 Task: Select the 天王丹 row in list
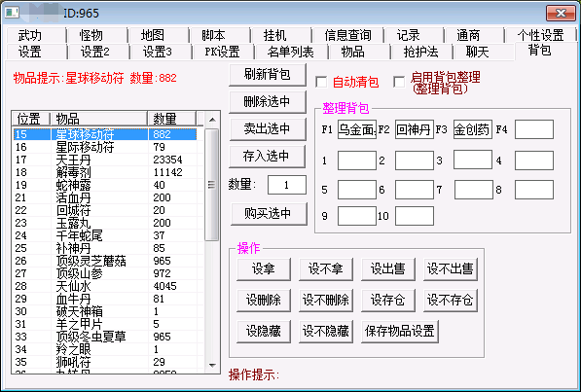pyautogui.click(x=105, y=160)
